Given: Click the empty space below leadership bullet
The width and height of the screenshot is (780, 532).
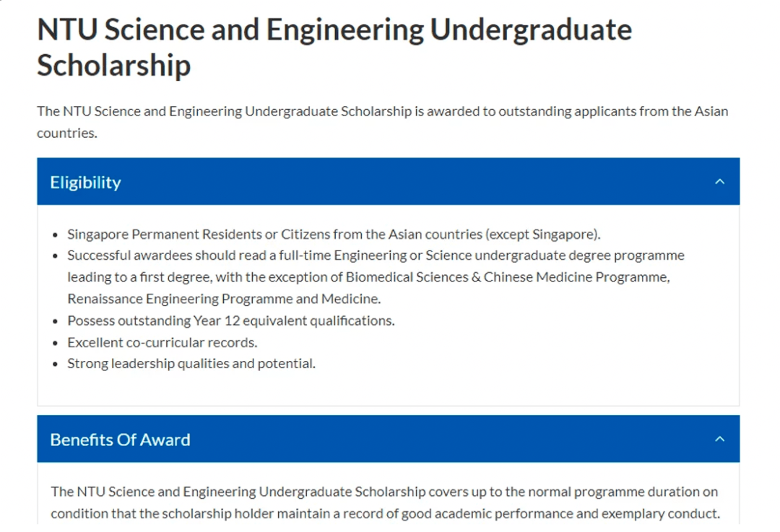Looking at the screenshot, I should point(388,388).
